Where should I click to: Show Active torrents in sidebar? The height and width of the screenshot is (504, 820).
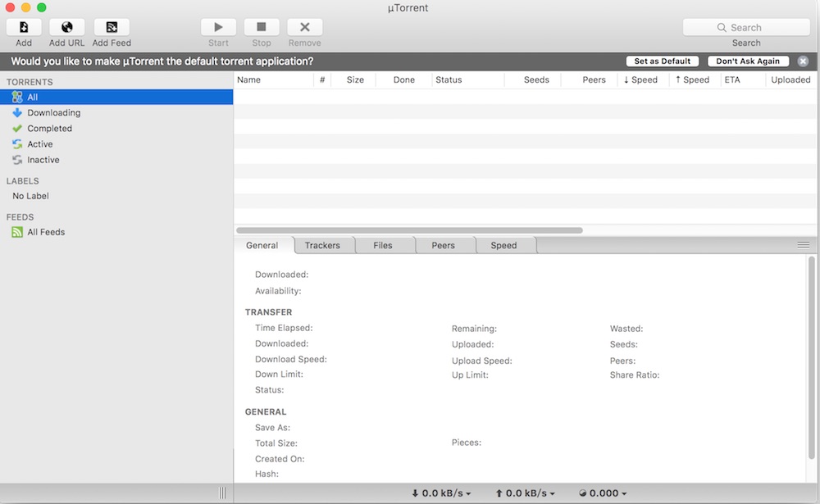(39, 144)
